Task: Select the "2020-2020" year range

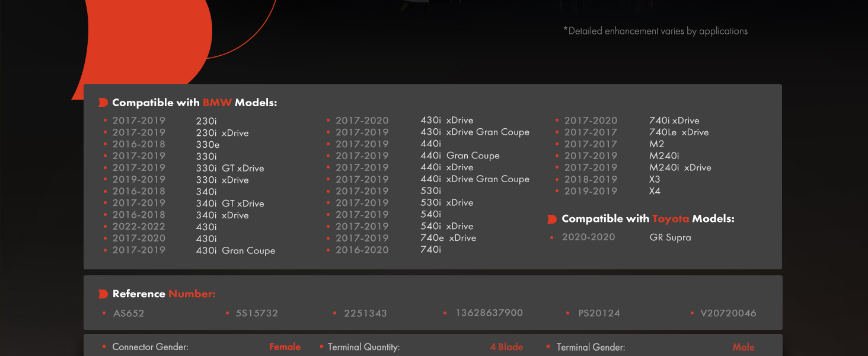Action: [589, 237]
